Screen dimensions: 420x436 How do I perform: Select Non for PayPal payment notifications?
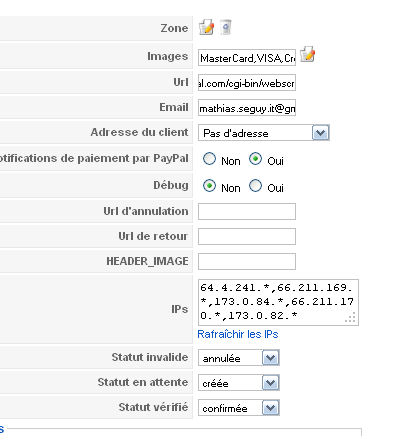pos(209,159)
